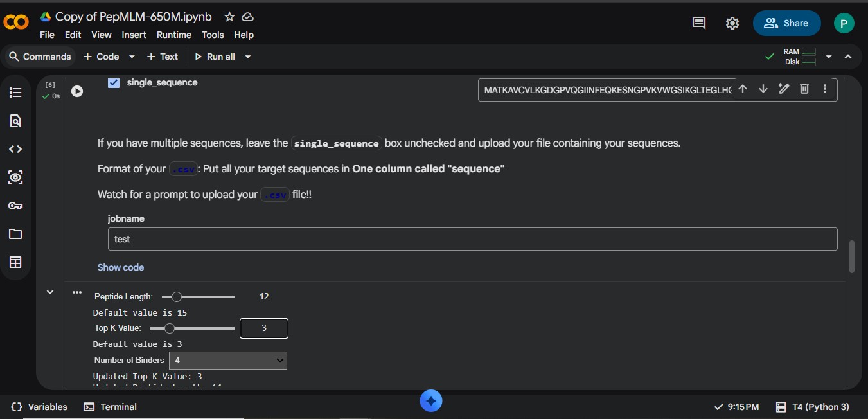Open the File menu
This screenshot has height=419, width=868.
pos(47,35)
